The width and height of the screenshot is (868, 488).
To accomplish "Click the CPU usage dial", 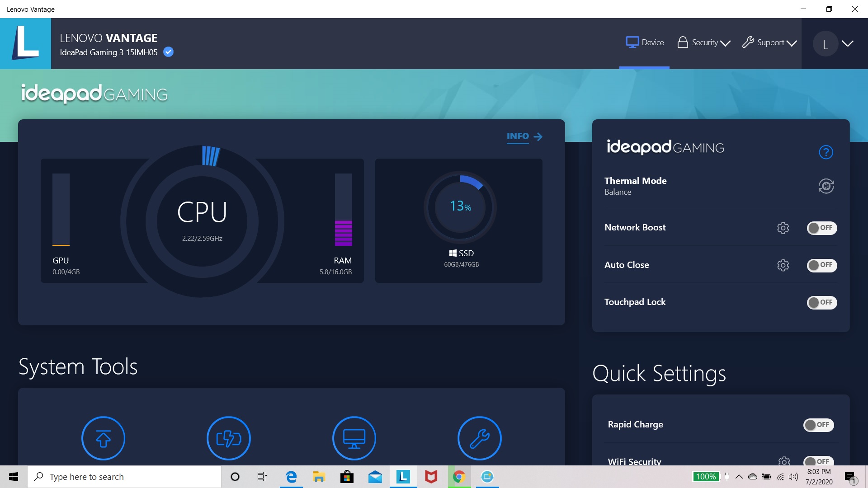I will click(x=202, y=221).
